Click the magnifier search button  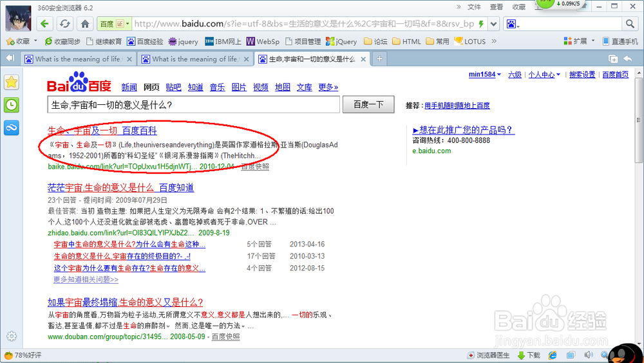coord(630,24)
